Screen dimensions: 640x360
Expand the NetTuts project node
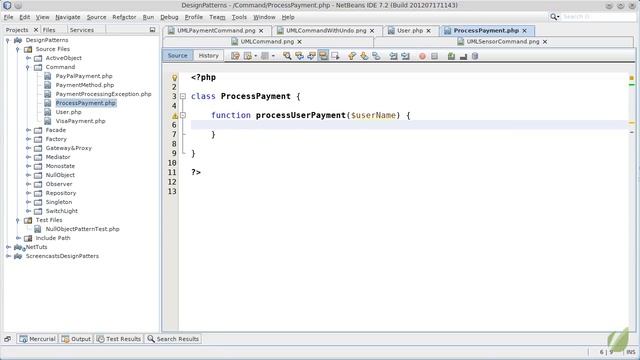[x=8, y=247]
